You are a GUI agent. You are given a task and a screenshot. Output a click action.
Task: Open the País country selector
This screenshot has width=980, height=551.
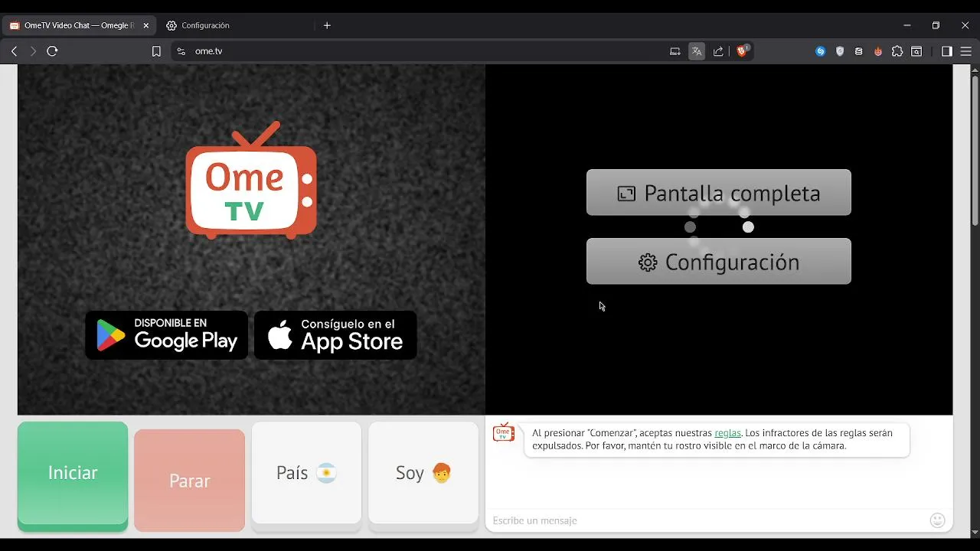[x=306, y=476]
